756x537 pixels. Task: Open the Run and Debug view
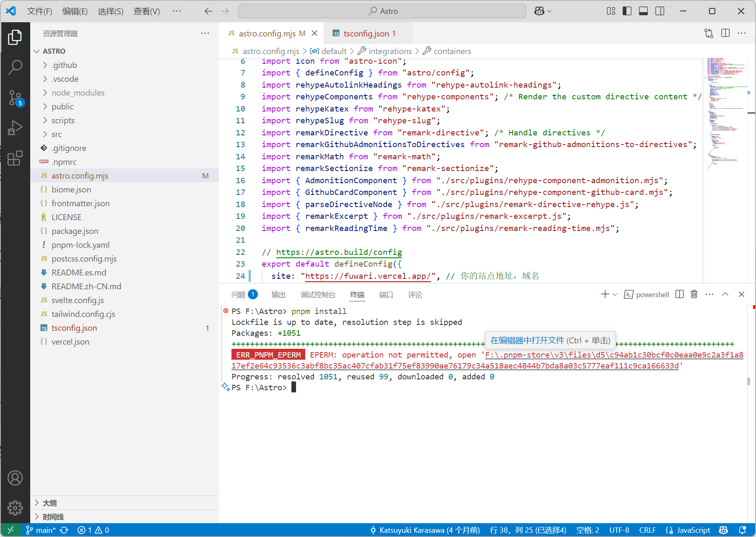coord(15,128)
